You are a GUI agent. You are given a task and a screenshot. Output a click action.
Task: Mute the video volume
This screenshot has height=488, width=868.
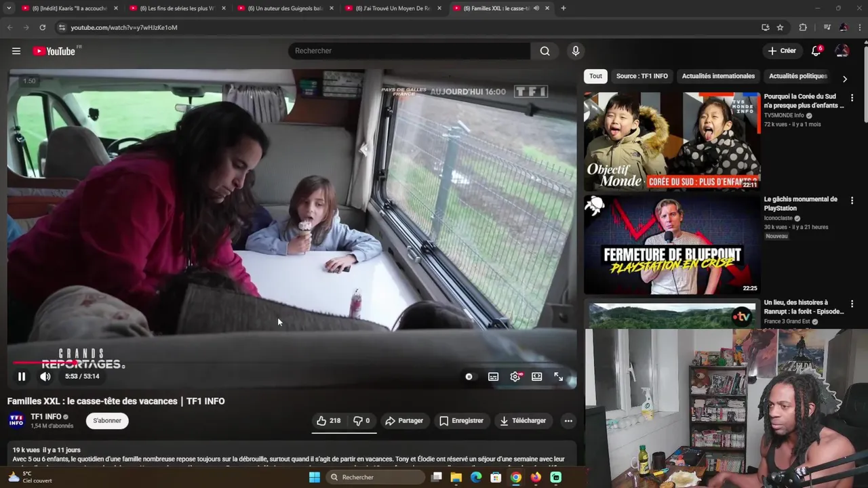(45, 376)
